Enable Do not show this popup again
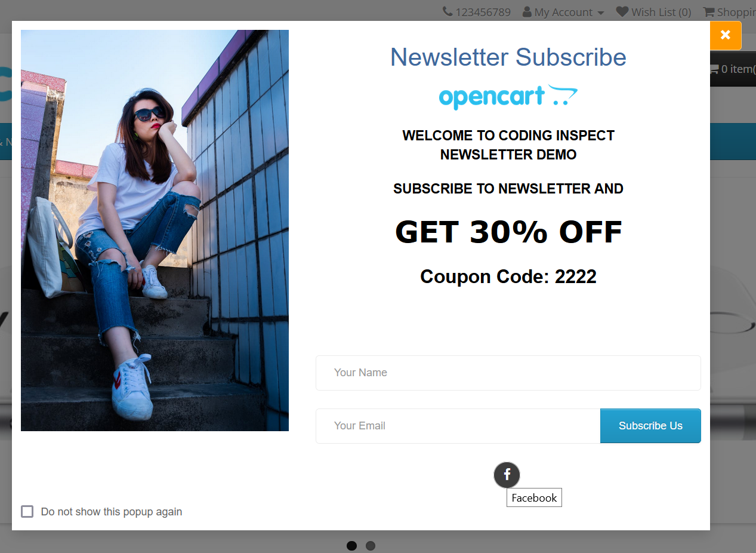The image size is (756, 553). click(x=27, y=511)
